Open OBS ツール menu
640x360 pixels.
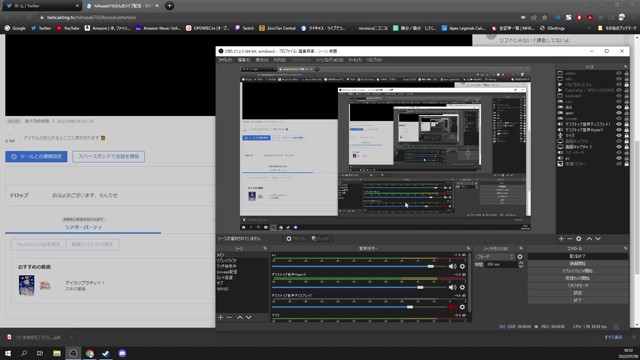pyautogui.click(x=355, y=60)
